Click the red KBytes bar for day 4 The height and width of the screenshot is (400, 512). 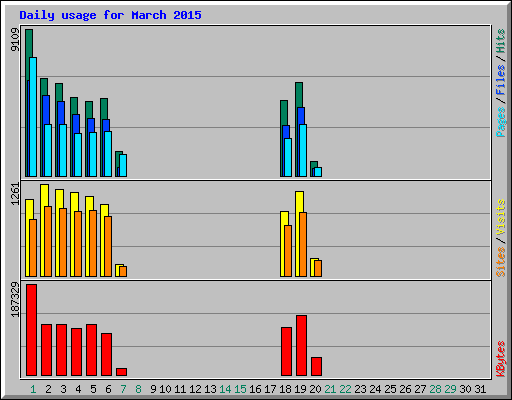click(x=76, y=352)
